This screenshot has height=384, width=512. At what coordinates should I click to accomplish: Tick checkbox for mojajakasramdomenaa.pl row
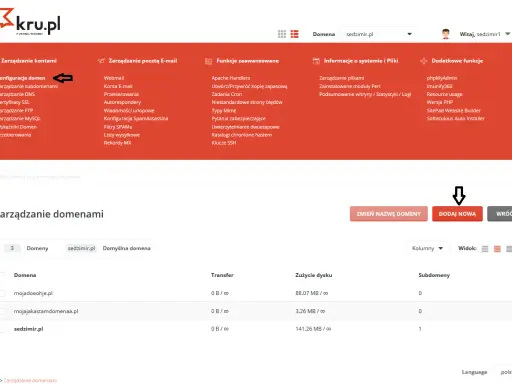(x=2, y=311)
